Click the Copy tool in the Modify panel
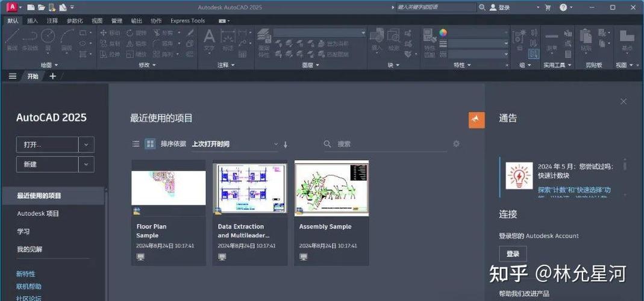Screen dimensions: 644x301 coord(110,43)
